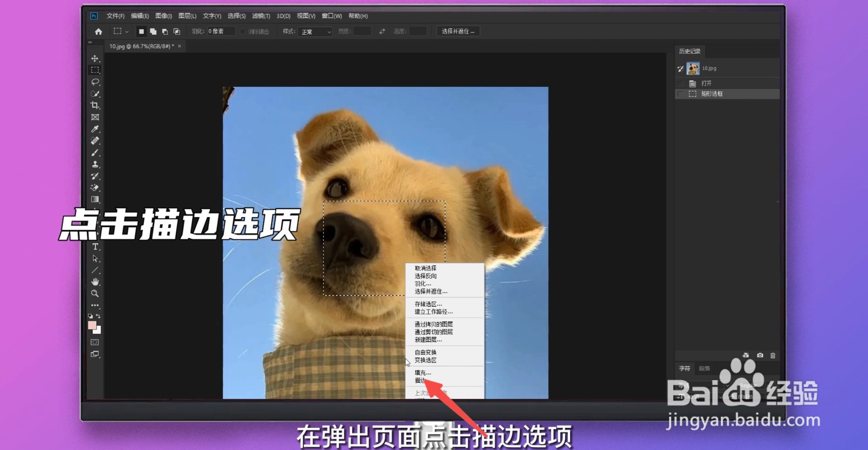The width and height of the screenshot is (868, 450).
Task: Open the 文件(F) menu
Action: tap(116, 16)
